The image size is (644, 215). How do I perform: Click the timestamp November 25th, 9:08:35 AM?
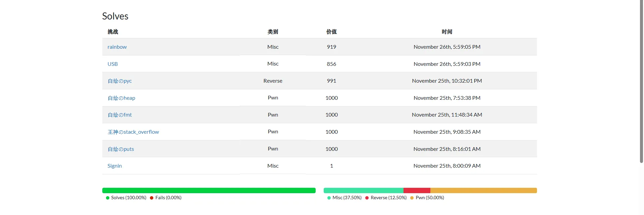coord(447,132)
